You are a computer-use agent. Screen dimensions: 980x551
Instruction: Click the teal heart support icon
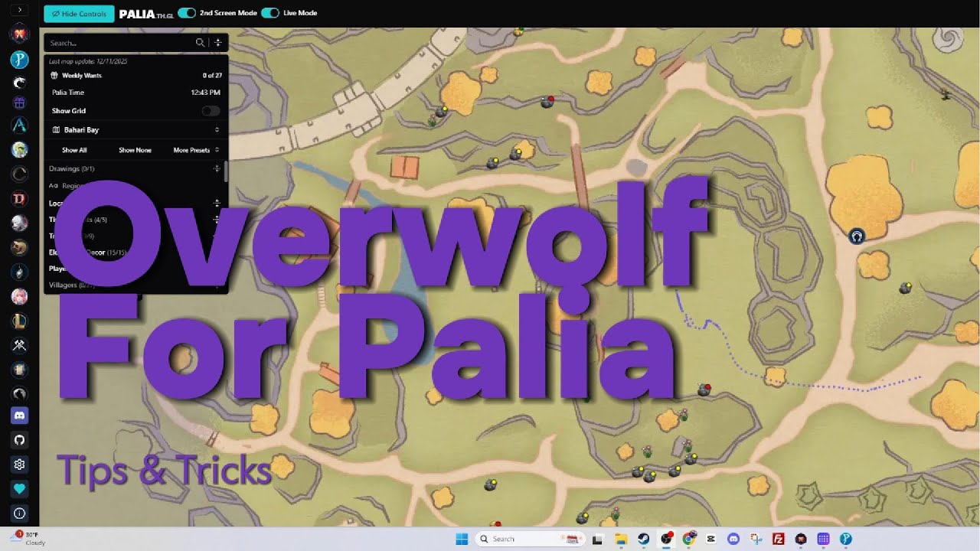[x=19, y=488]
